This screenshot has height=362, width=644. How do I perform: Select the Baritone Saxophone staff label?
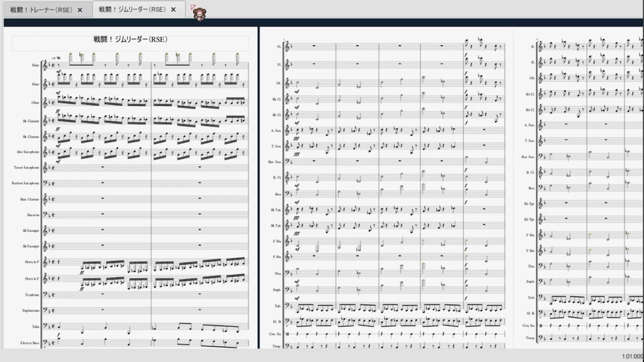(25, 183)
